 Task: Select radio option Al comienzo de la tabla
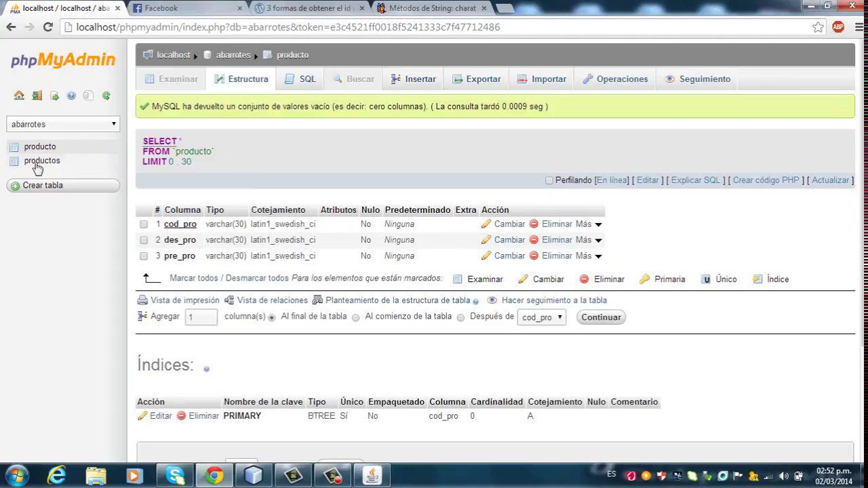(x=355, y=317)
